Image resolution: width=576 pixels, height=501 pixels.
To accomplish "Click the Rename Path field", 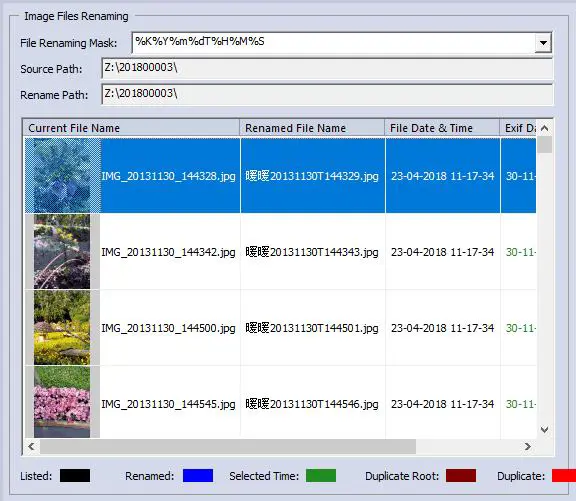I will 327,95.
